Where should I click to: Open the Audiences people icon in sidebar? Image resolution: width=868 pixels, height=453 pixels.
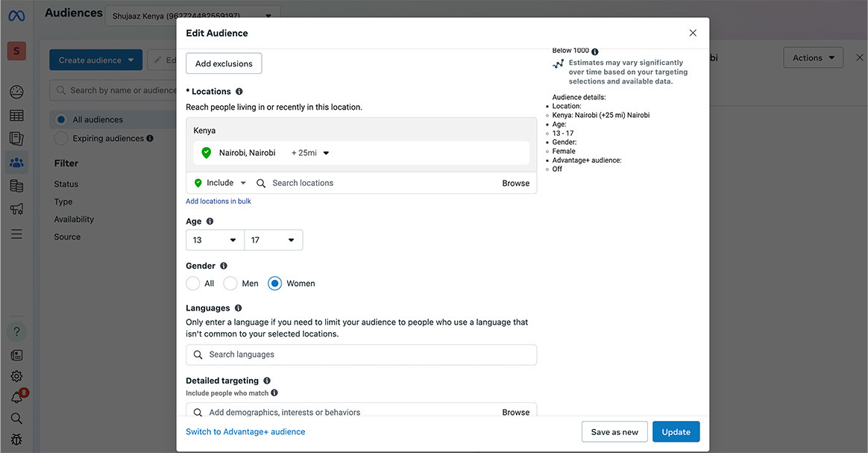click(x=16, y=162)
